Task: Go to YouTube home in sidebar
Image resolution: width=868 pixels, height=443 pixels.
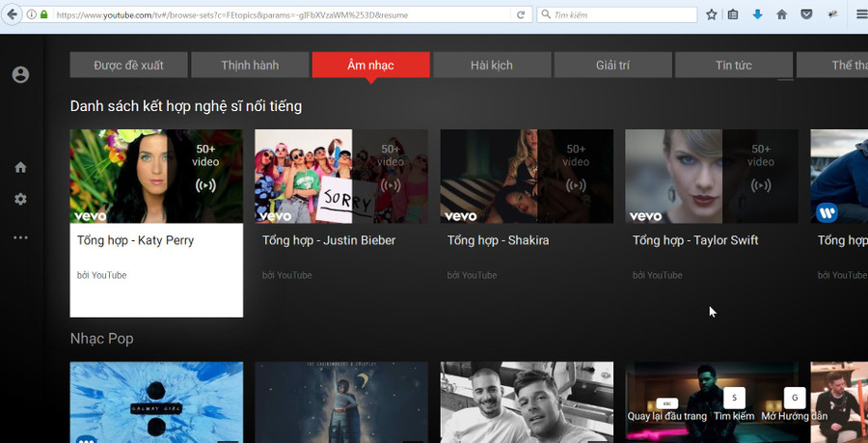Action: click(x=20, y=167)
